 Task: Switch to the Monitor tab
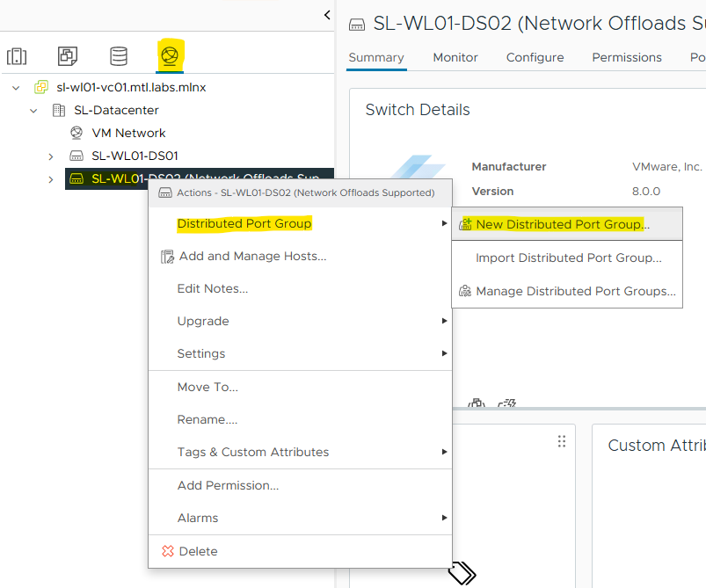click(455, 58)
